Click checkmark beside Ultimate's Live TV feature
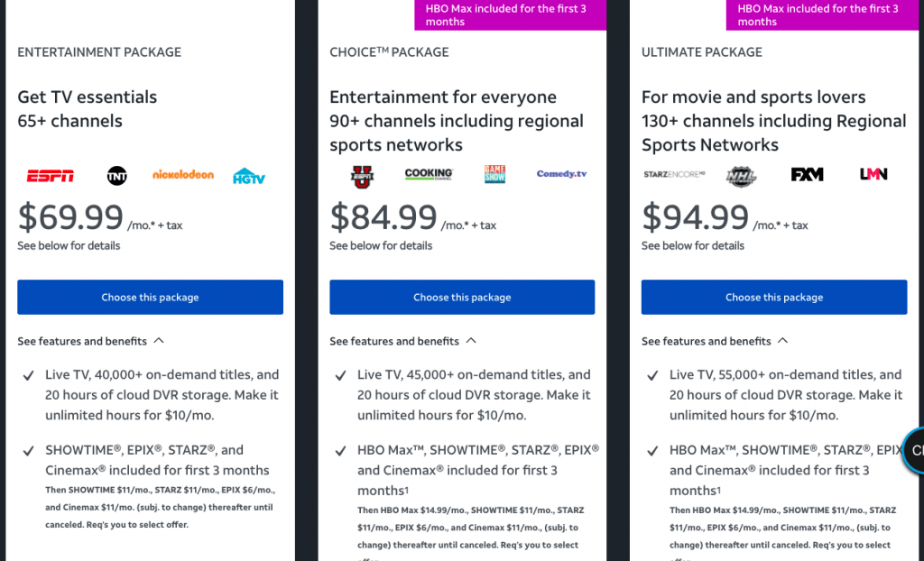The width and height of the screenshot is (924, 561). 652,376
